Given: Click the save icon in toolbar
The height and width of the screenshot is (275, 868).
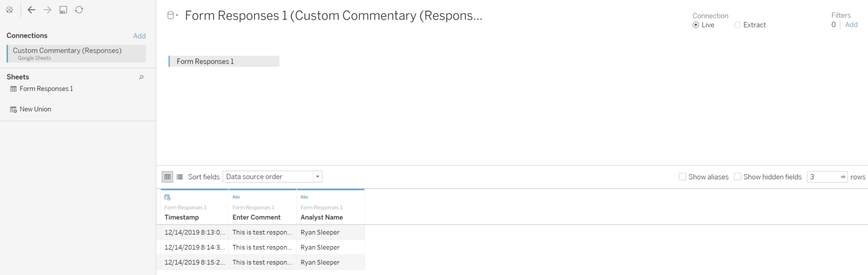Looking at the screenshot, I should pos(63,10).
